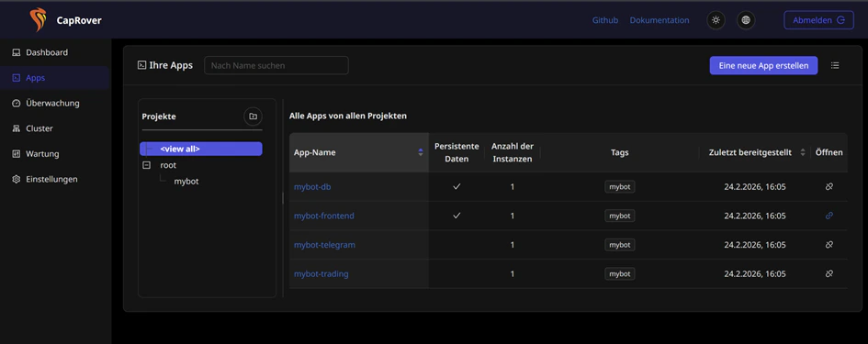
Task: Click the broken link icon for mybot-telegram
Action: pos(829,244)
